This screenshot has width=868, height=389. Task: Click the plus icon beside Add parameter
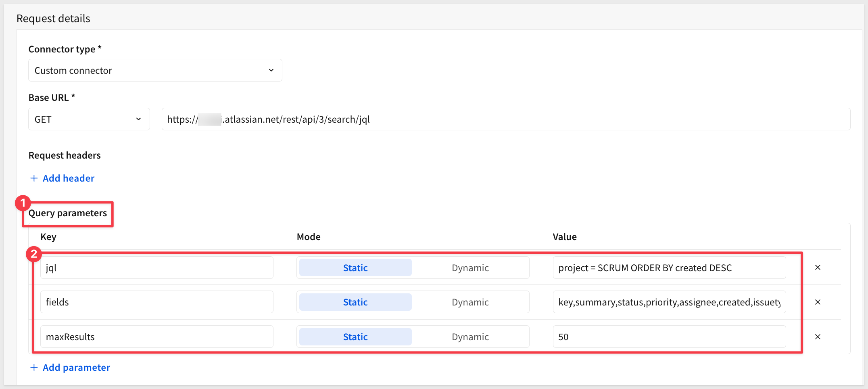pyautogui.click(x=34, y=368)
